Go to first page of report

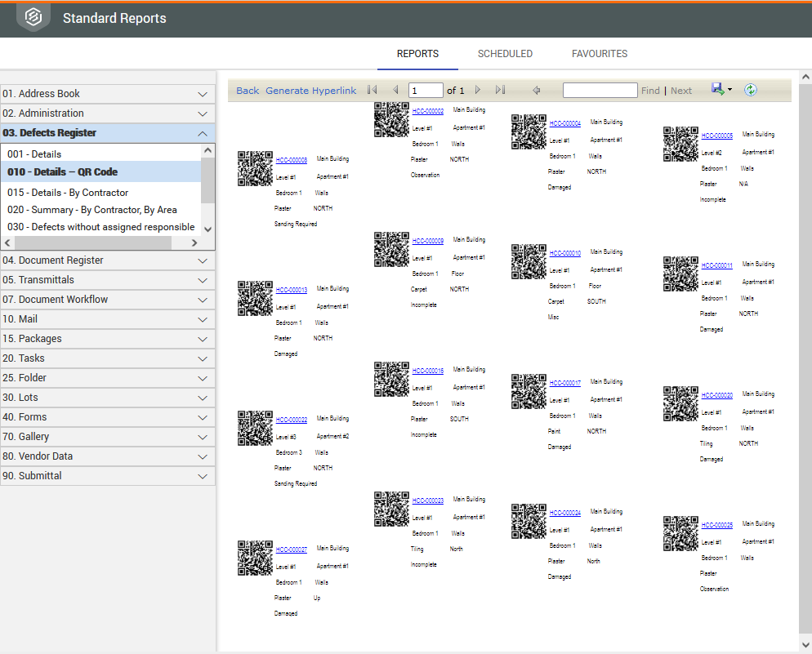click(373, 91)
